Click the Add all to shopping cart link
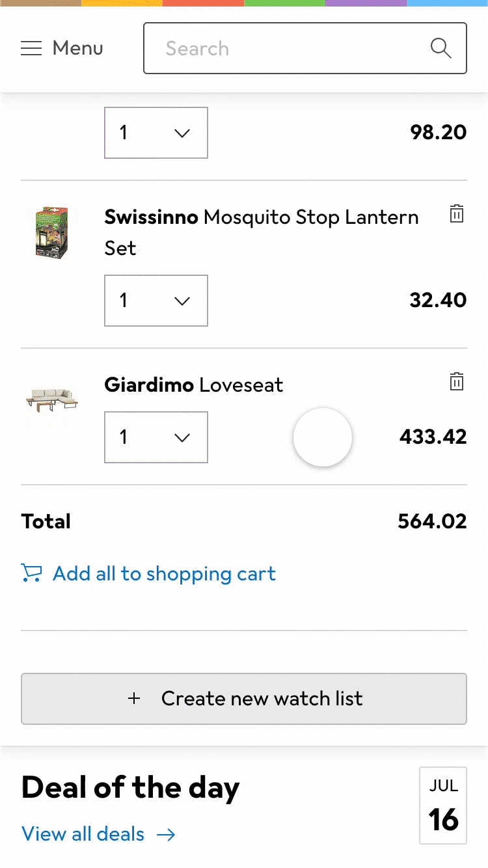Screen dimensions: 488x868 click(164, 573)
